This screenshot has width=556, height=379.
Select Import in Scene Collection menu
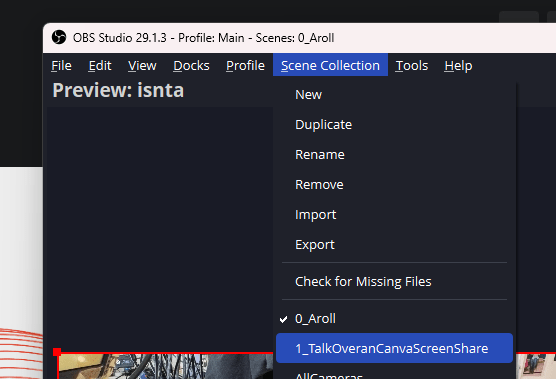[x=394, y=214]
